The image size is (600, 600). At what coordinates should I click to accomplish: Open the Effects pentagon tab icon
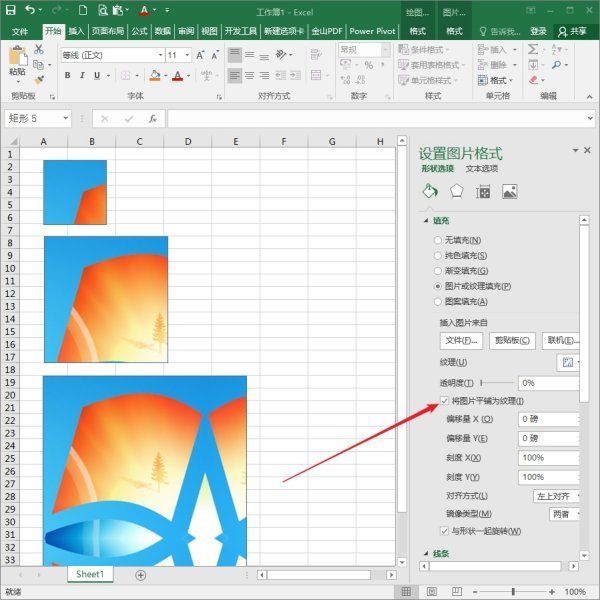click(x=457, y=191)
